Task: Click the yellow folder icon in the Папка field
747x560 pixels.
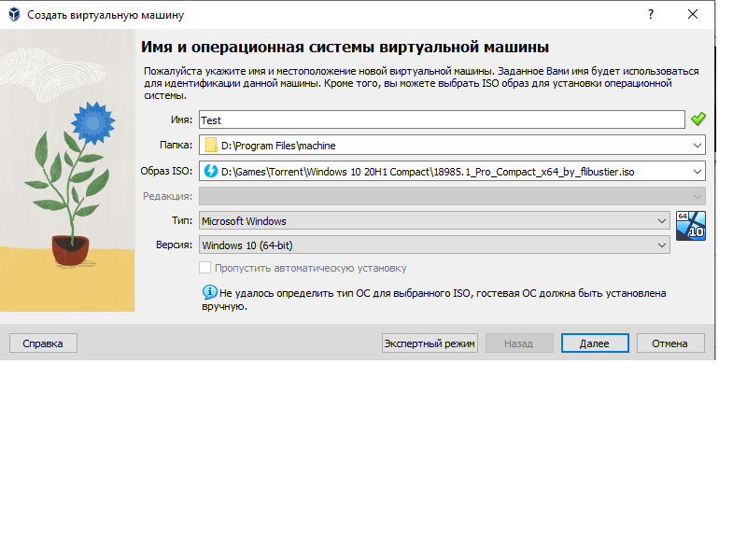Action: click(211, 145)
